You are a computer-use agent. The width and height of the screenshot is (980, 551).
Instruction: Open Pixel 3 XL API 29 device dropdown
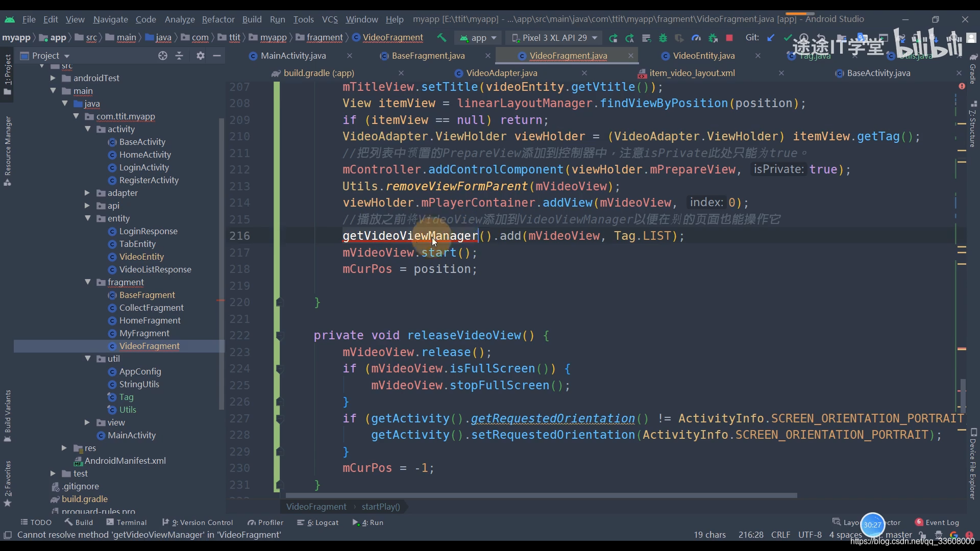click(554, 38)
